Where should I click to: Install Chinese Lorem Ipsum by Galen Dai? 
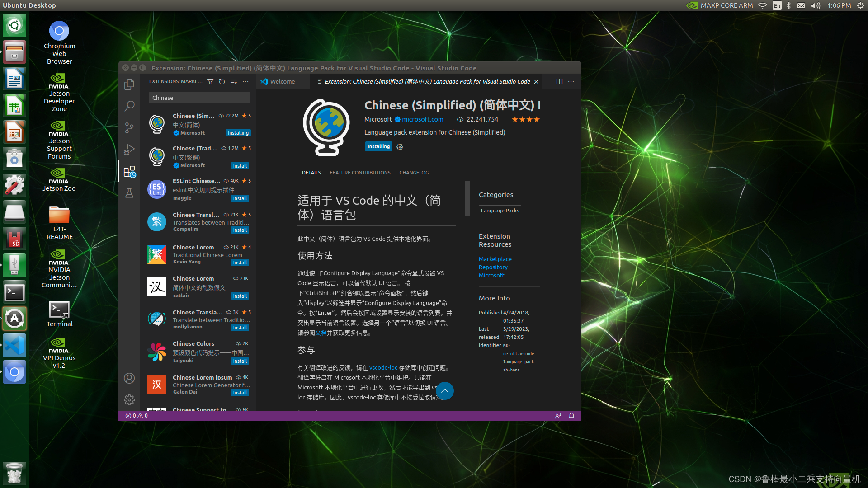[240, 393]
